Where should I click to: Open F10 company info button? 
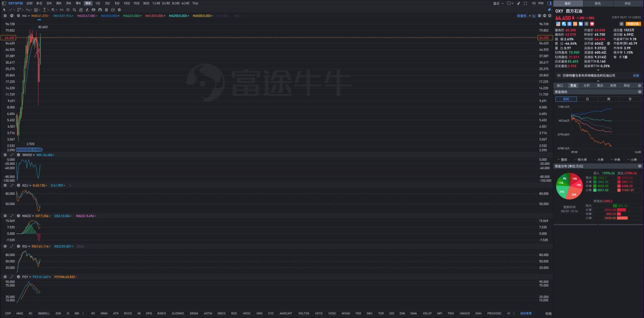[x=541, y=3]
